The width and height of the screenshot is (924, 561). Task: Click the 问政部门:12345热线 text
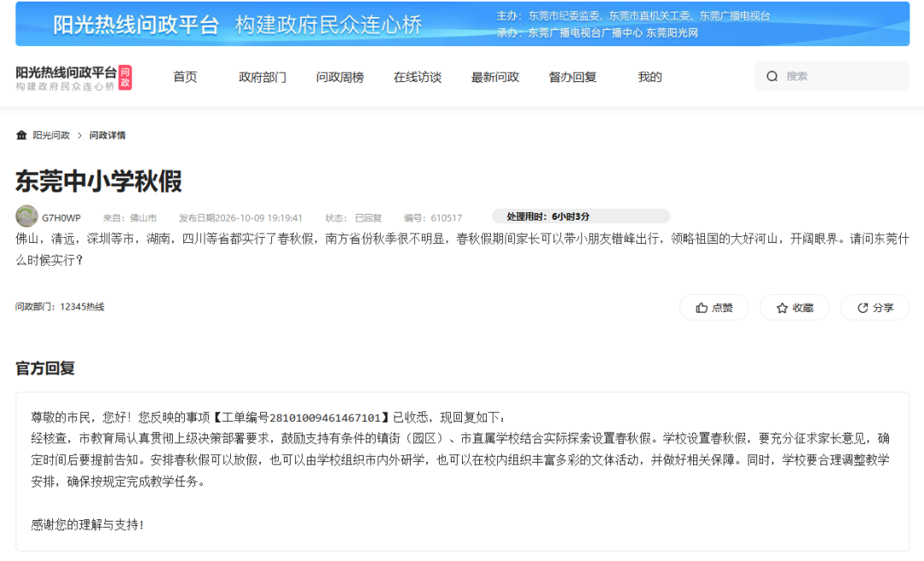tap(60, 306)
